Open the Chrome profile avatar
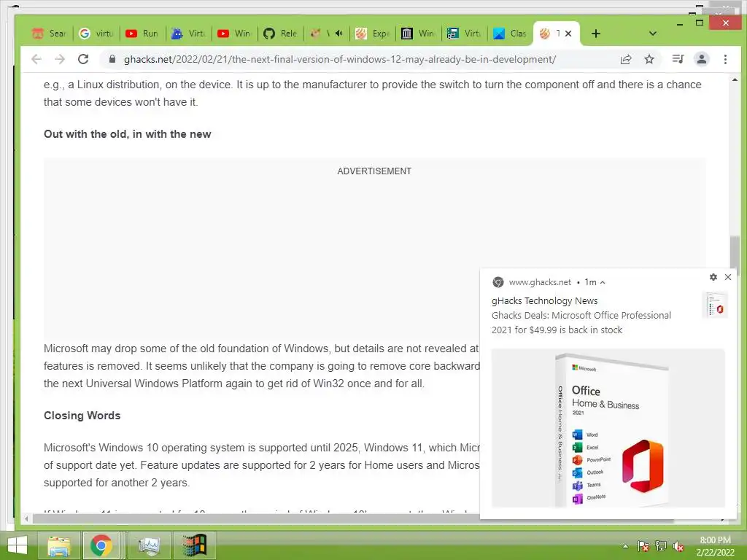Viewport: 747px width, 560px height. point(701,59)
